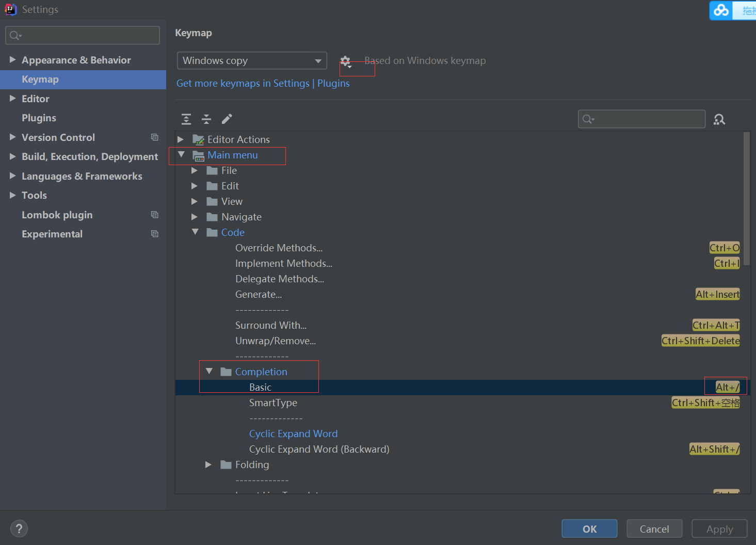The height and width of the screenshot is (545, 756).
Task: Click the Editor Actions folder icon
Action: (198, 139)
